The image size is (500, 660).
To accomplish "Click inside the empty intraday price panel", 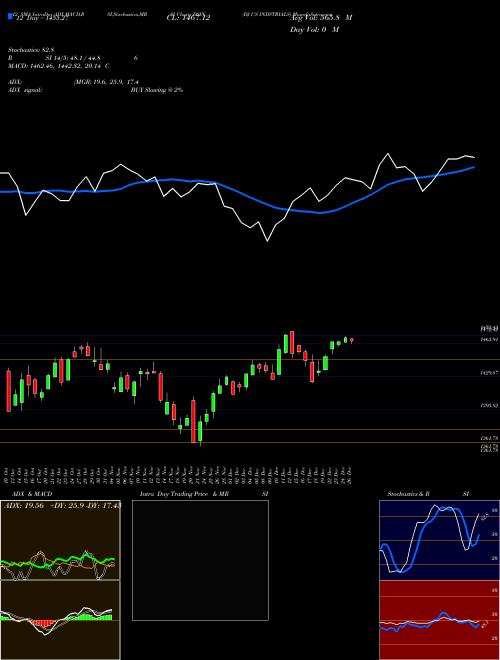I will [200, 560].
